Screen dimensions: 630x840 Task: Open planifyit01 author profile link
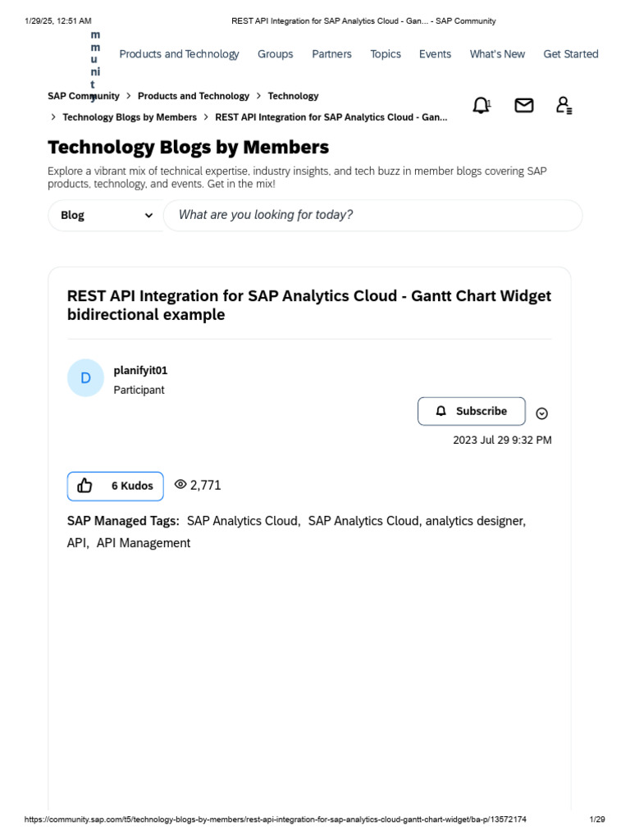(x=140, y=371)
